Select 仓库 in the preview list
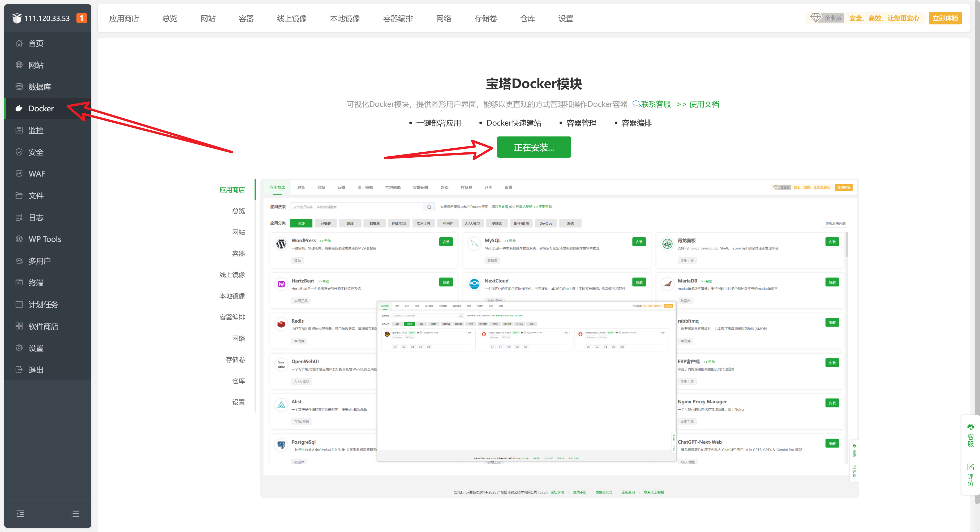Image resolution: width=980 pixels, height=532 pixels. (239, 381)
